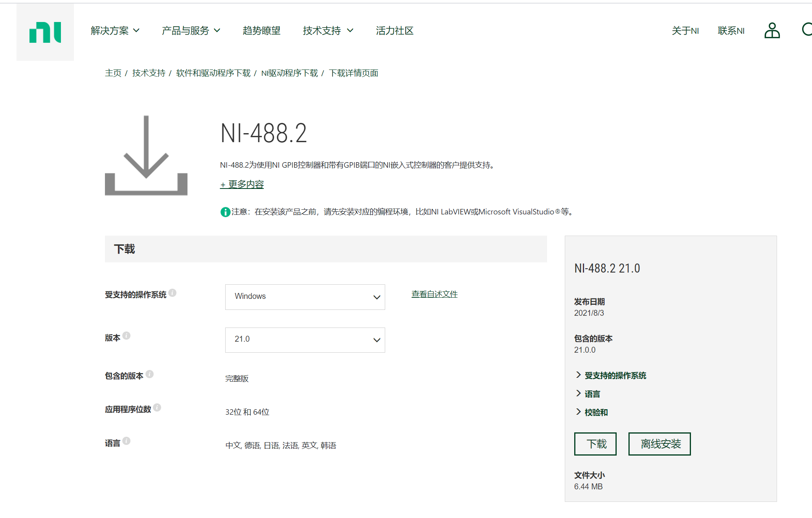812x518 pixels.
Task: Open the 技术支持 navigation menu
Action: tap(322, 31)
